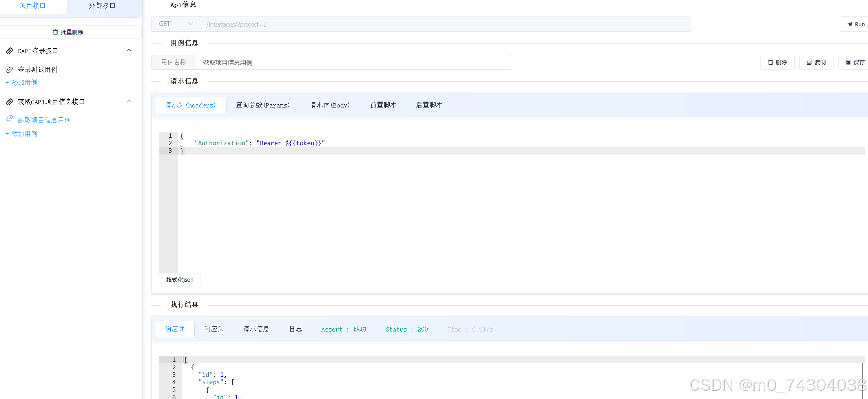Click the 删除 delete button
868x399 pixels.
777,62
